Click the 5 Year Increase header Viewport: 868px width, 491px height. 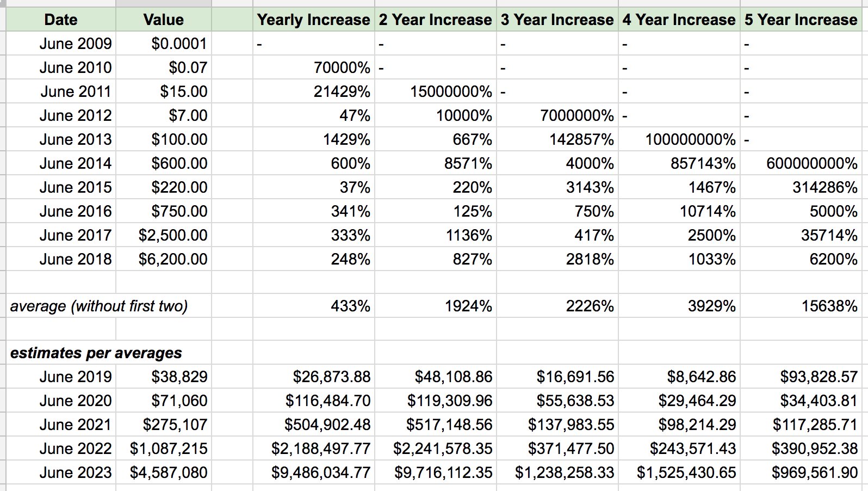pos(801,20)
